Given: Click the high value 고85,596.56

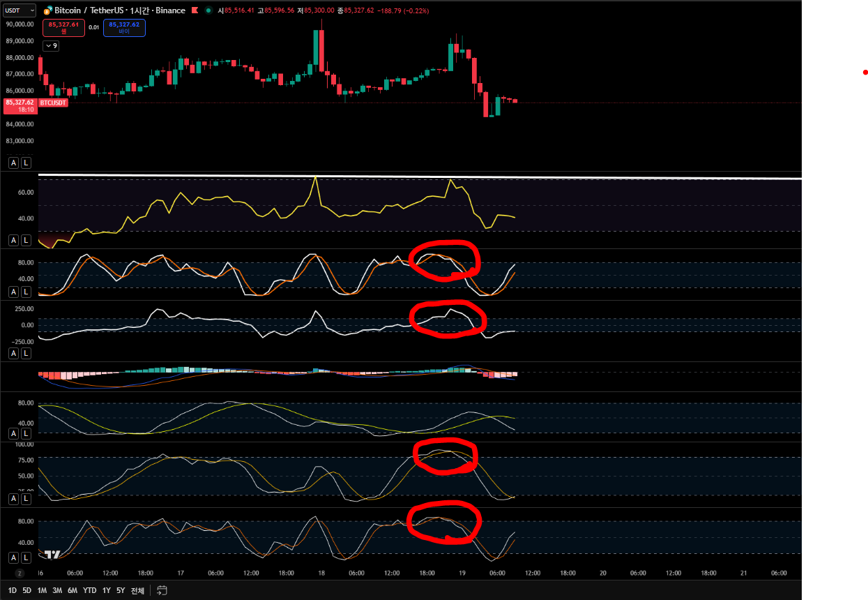Looking at the screenshot, I should 277,11.
